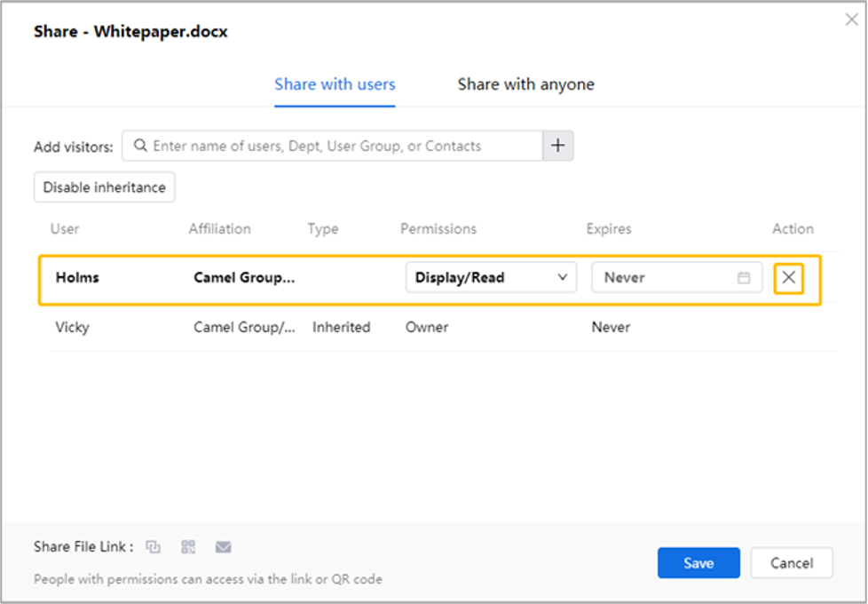868x604 pixels.
Task: Select the Share with users tab
Action: point(335,84)
